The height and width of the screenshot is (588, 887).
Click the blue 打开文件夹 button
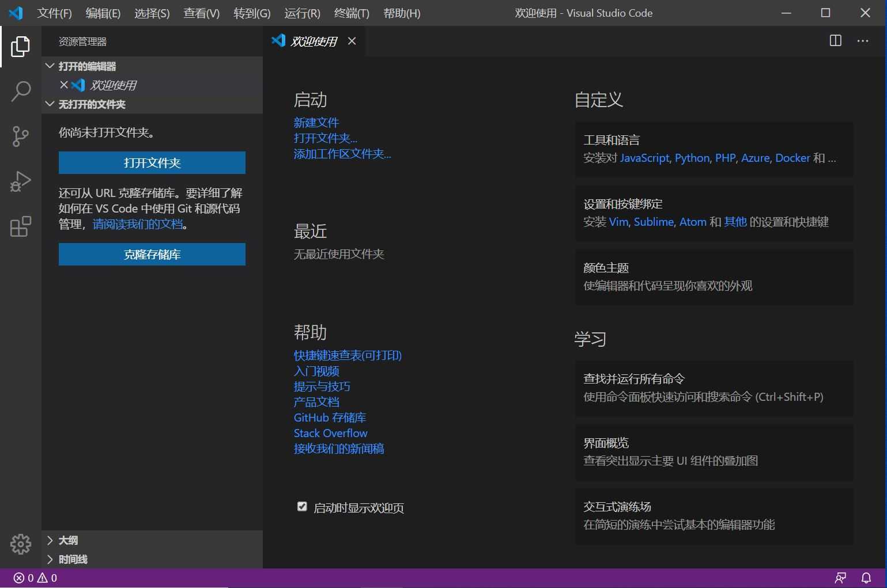pos(152,162)
